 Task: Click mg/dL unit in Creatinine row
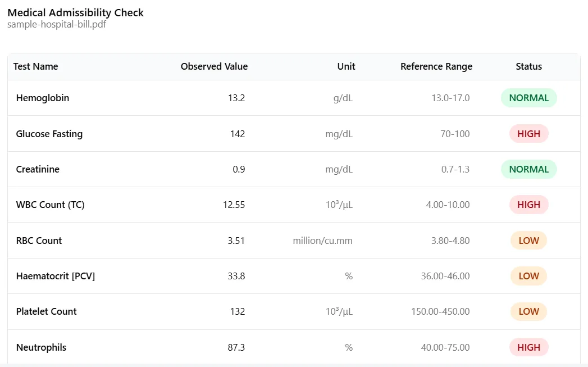[x=339, y=169]
